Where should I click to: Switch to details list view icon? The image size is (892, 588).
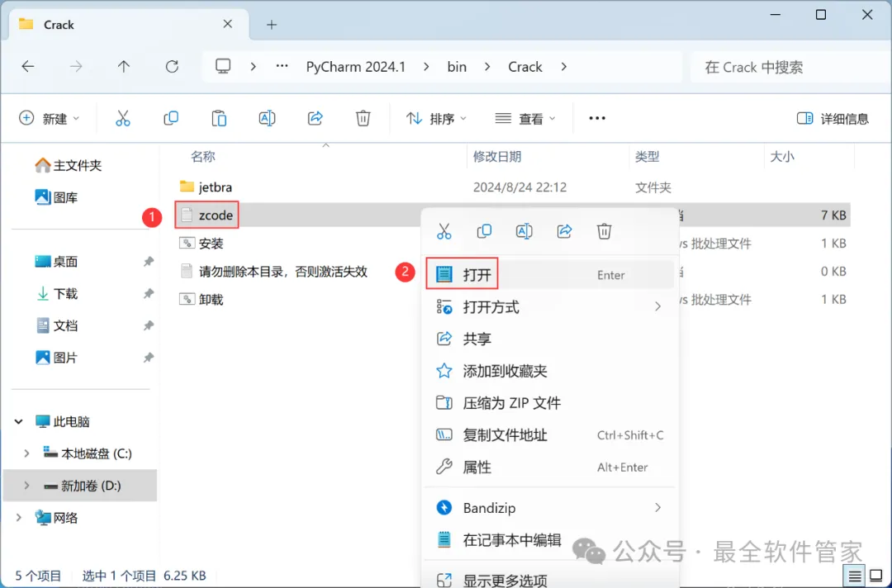(855, 576)
